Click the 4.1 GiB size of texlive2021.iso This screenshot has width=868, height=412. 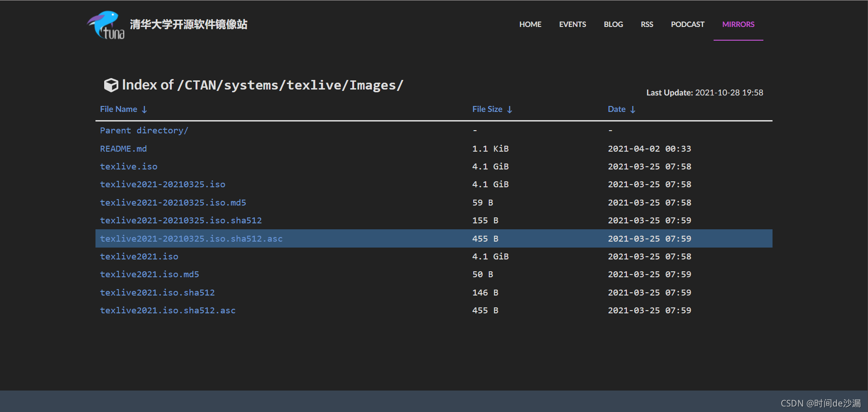click(491, 257)
